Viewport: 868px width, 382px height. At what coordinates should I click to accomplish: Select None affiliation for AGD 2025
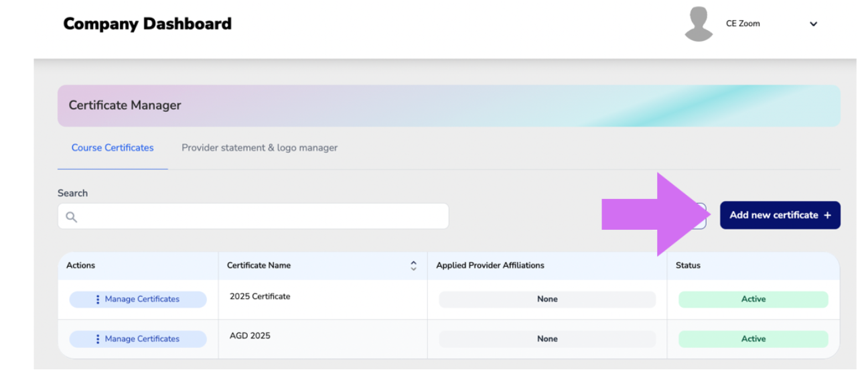[x=547, y=339]
